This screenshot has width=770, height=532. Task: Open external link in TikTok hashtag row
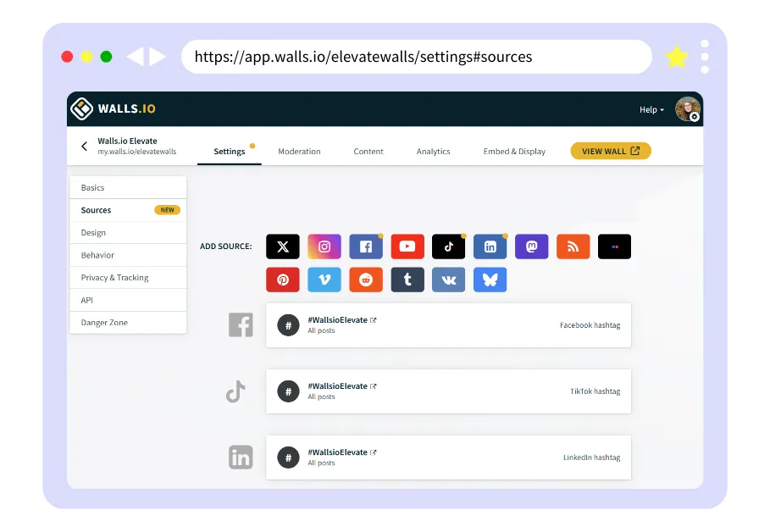click(x=374, y=386)
